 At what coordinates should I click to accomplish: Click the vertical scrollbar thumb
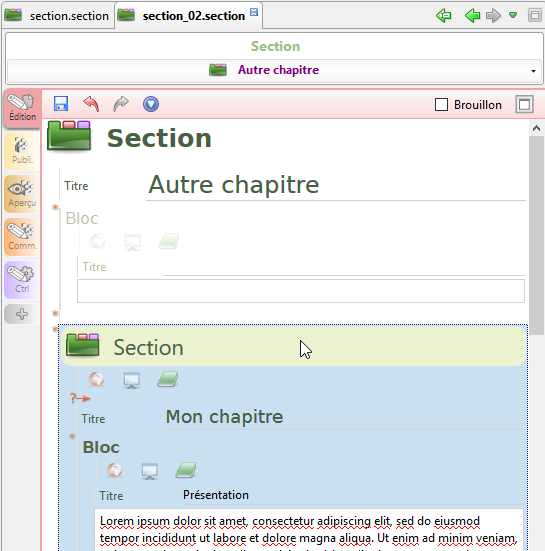[x=536, y=235]
